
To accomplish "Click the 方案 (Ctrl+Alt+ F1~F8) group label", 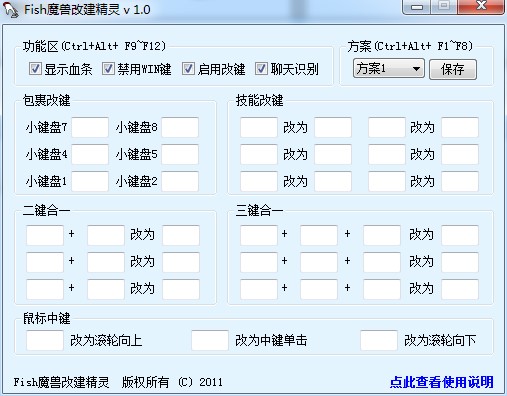I will tap(410, 46).
